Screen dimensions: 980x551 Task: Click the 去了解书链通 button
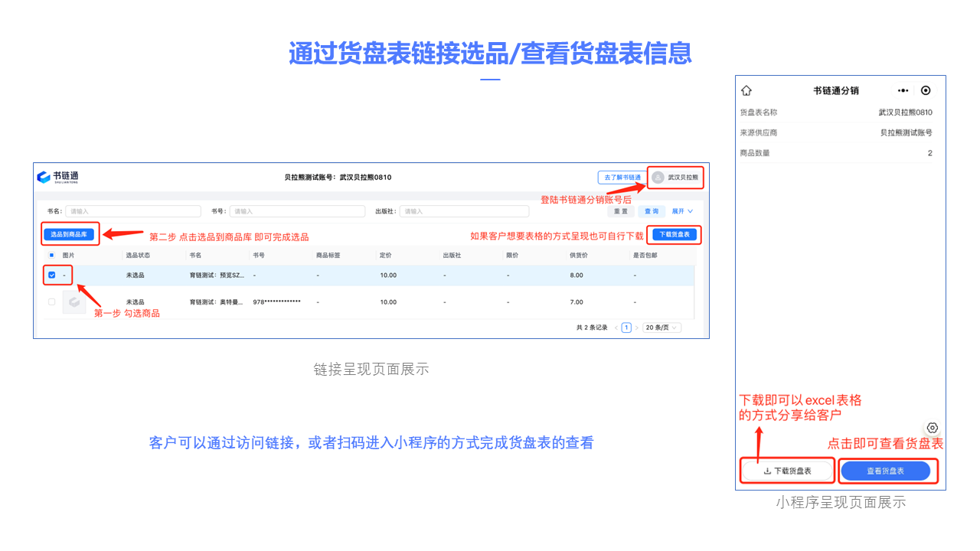[x=622, y=178]
